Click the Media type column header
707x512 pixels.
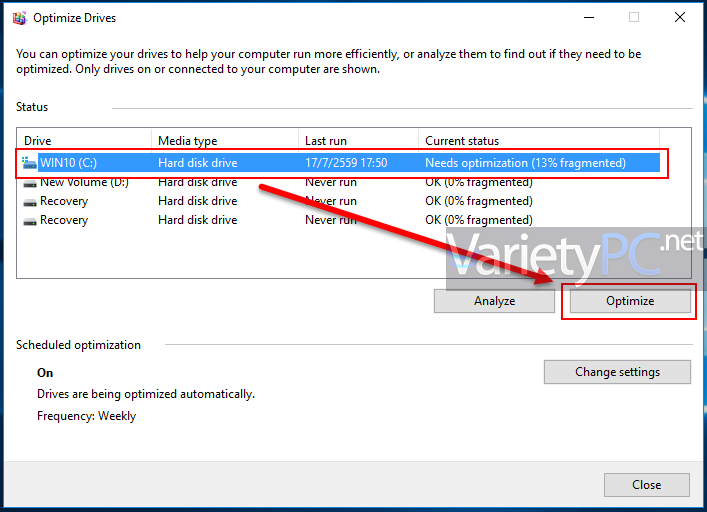(225, 141)
